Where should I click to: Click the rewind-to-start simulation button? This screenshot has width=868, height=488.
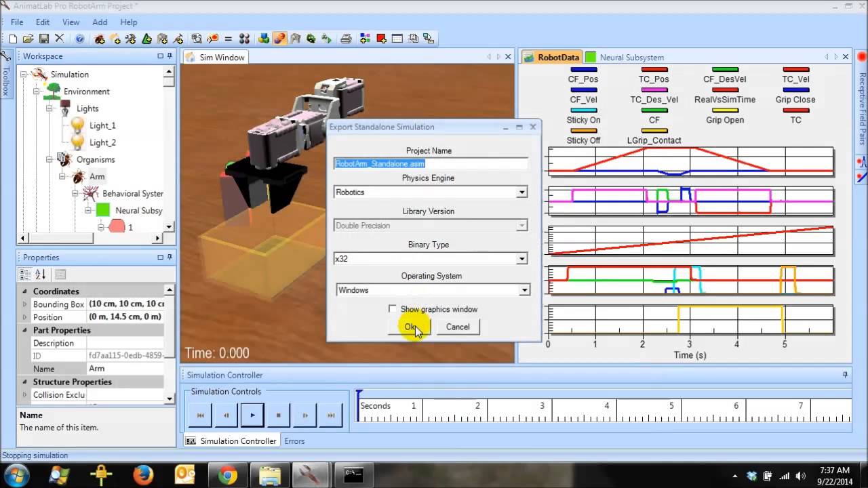tap(200, 415)
